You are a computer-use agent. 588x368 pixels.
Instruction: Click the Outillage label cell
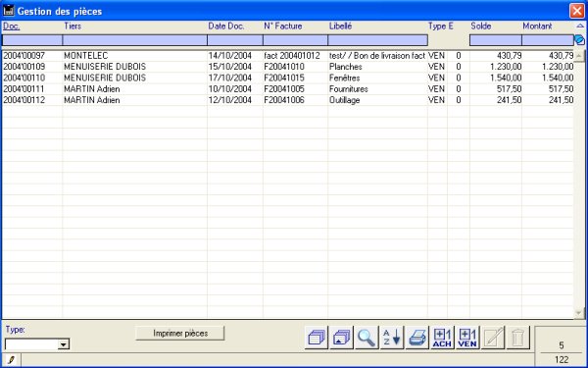pos(345,100)
